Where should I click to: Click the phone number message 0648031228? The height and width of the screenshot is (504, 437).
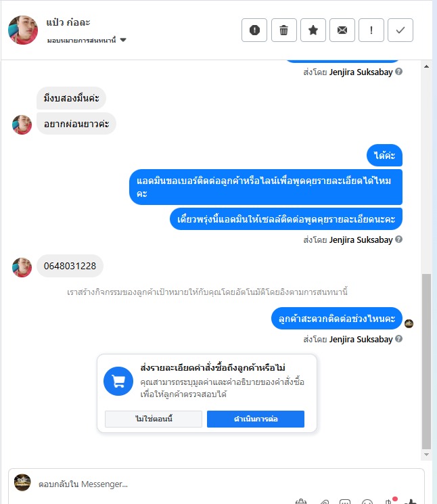point(70,266)
